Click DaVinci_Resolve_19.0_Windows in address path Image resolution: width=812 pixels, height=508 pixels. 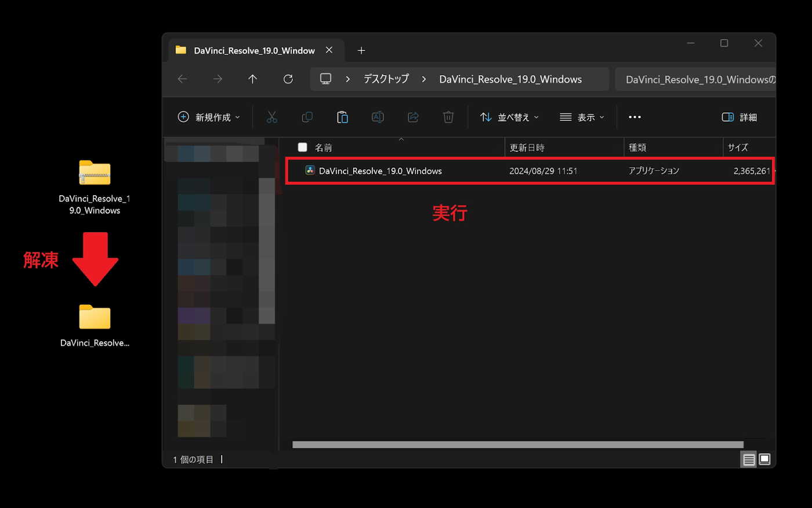click(x=510, y=79)
